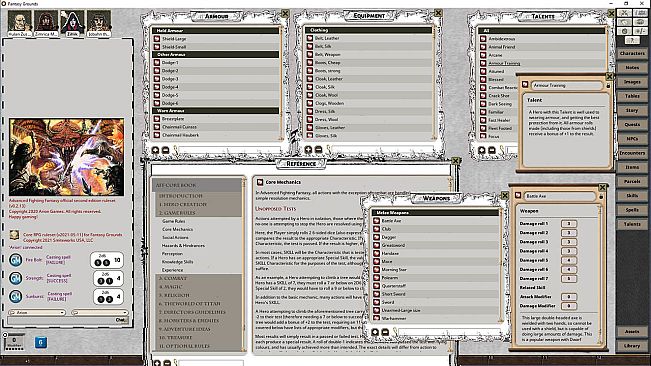Expand 1. Hero Creation chapter in Reference
The height and width of the screenshot is (366, 651).
183,204
